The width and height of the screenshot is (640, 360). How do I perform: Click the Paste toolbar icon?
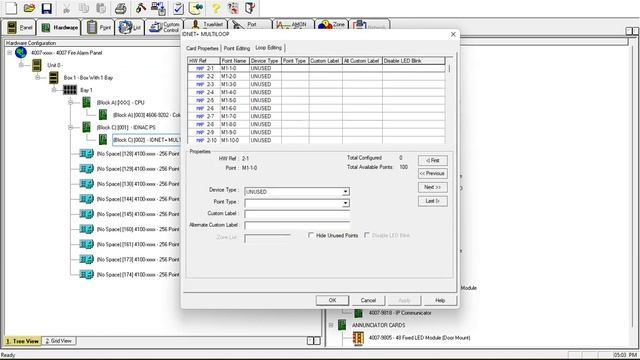click(101, 8)
